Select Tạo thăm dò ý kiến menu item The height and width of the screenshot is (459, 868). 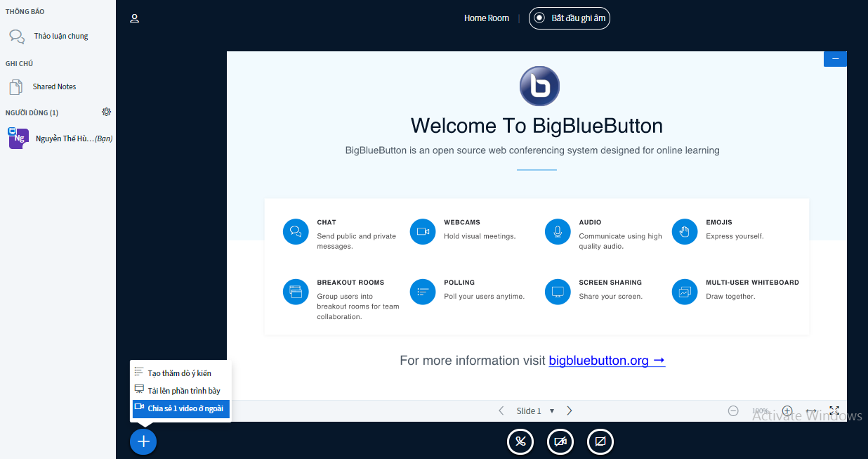click(180, 373)
